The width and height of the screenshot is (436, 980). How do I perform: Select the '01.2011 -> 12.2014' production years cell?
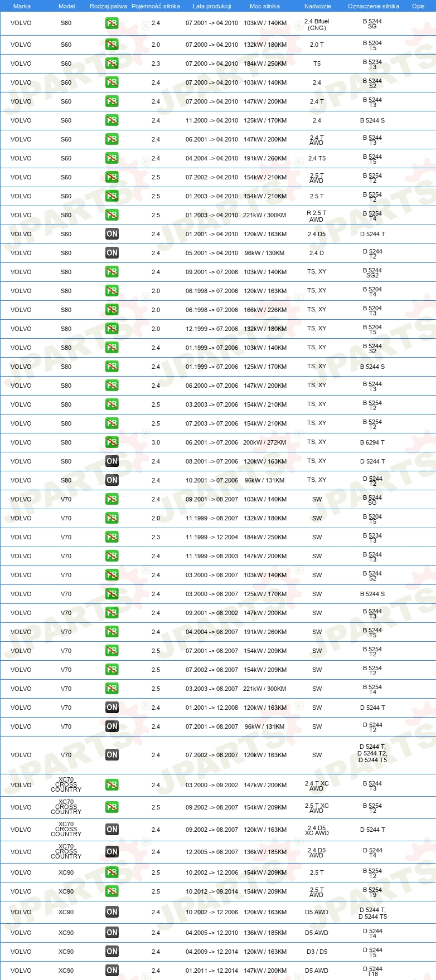click(x=212, y=971)
